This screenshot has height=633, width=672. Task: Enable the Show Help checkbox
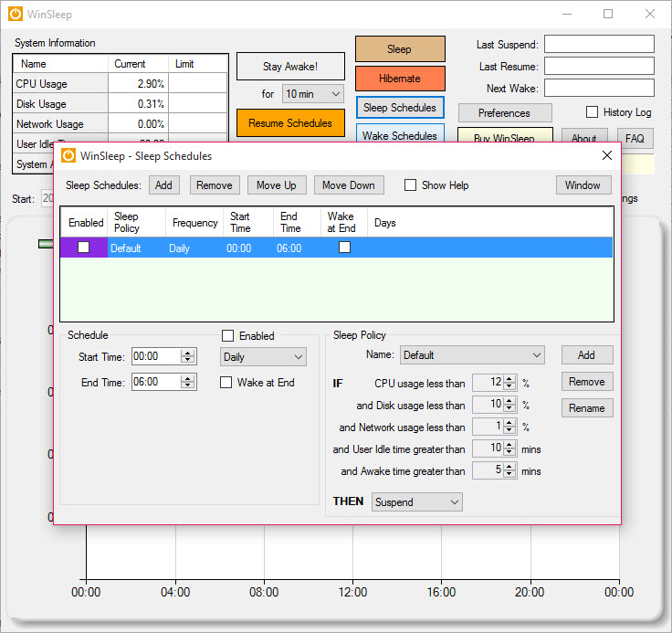410,185
